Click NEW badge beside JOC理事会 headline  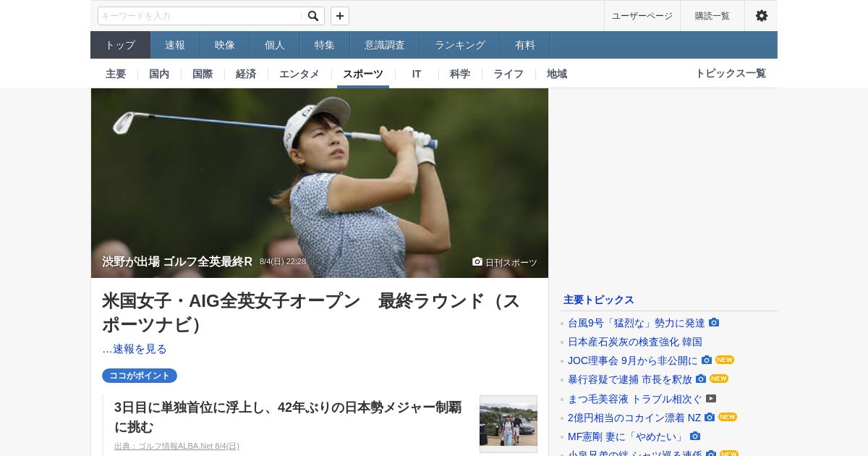tap(725, 360)
